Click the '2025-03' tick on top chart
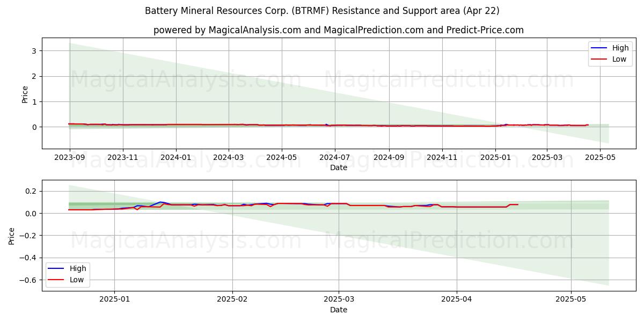The height and width of the screenshot is (322, 644). tap(547, 157)
